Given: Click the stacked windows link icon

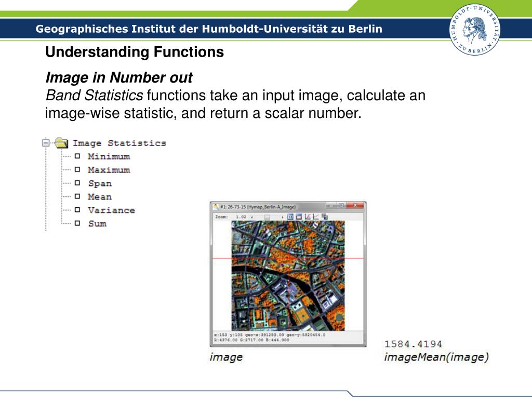Looking at the screenshot, I should click(x=325, y=216).
